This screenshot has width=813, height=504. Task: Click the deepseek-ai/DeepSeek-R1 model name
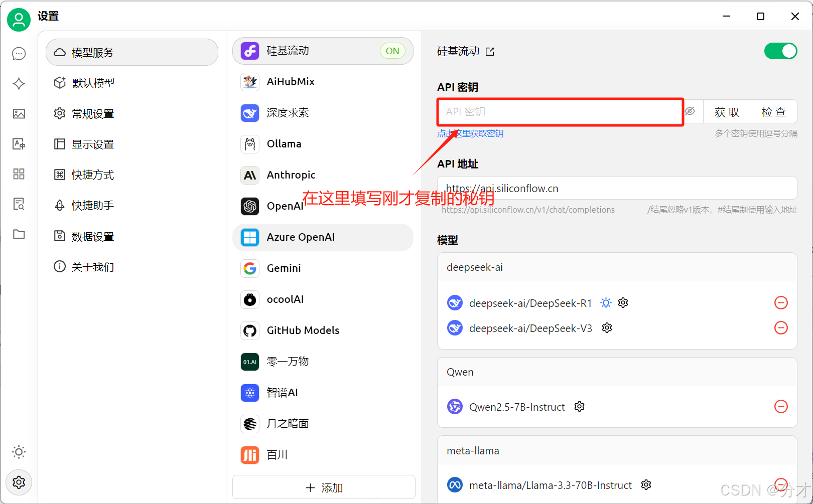click(530, 303)
